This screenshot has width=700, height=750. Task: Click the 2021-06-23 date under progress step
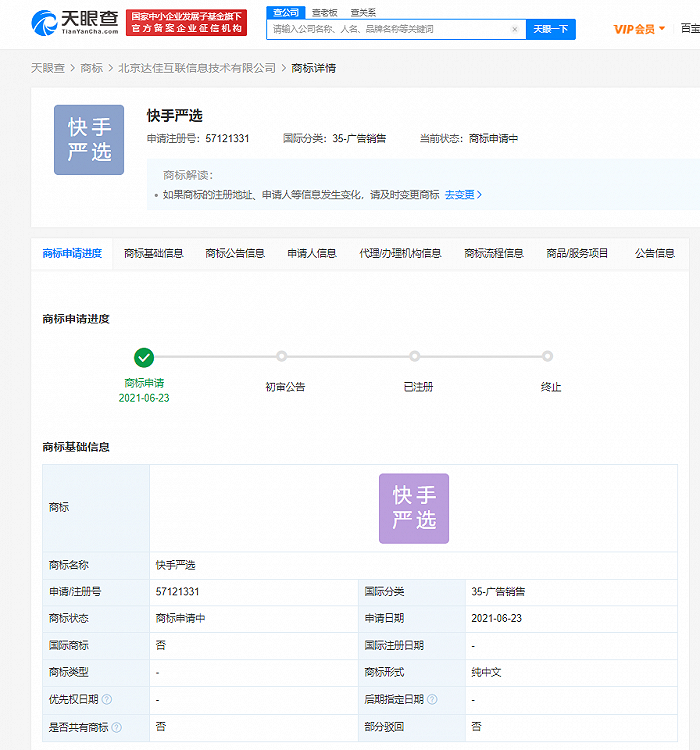click(144, 398)
